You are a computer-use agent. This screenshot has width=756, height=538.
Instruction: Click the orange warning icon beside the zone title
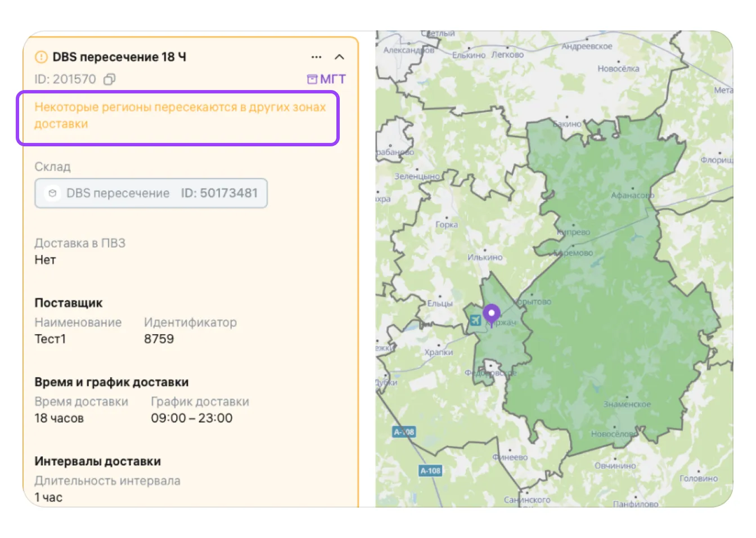tap(41, 57)
